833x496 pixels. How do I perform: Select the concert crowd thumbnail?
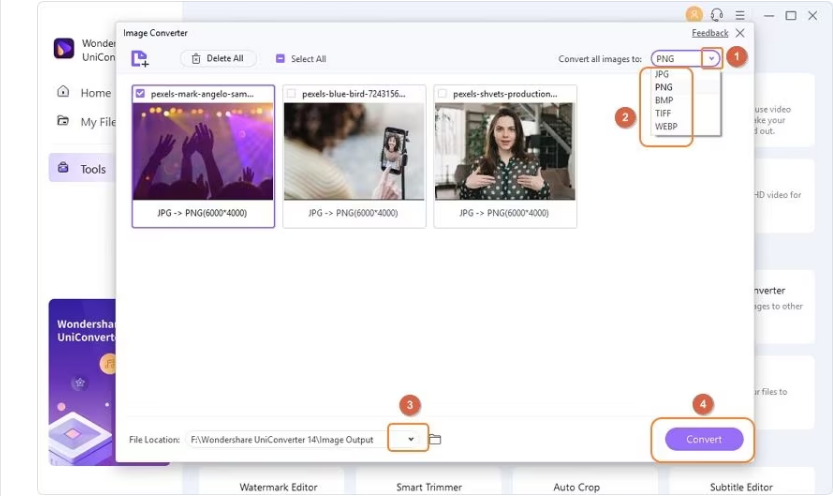pyautogui.click(x=203, y=151)
